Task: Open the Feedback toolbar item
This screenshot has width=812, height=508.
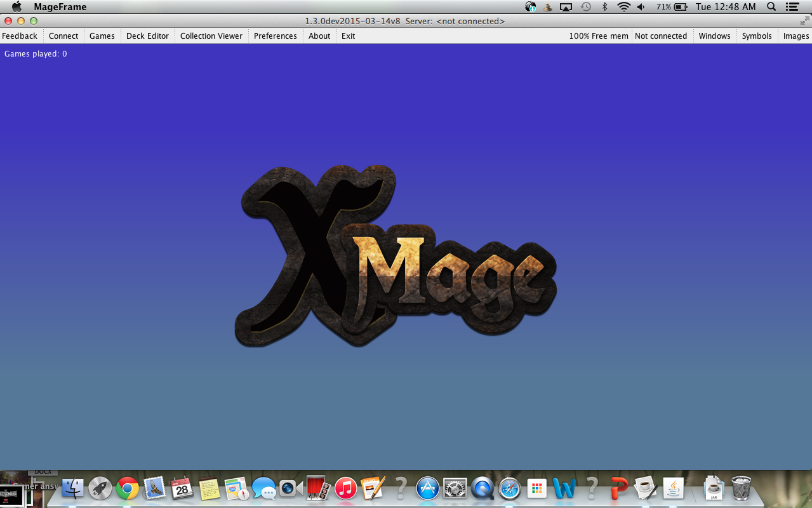Action: tap(20, 36)
